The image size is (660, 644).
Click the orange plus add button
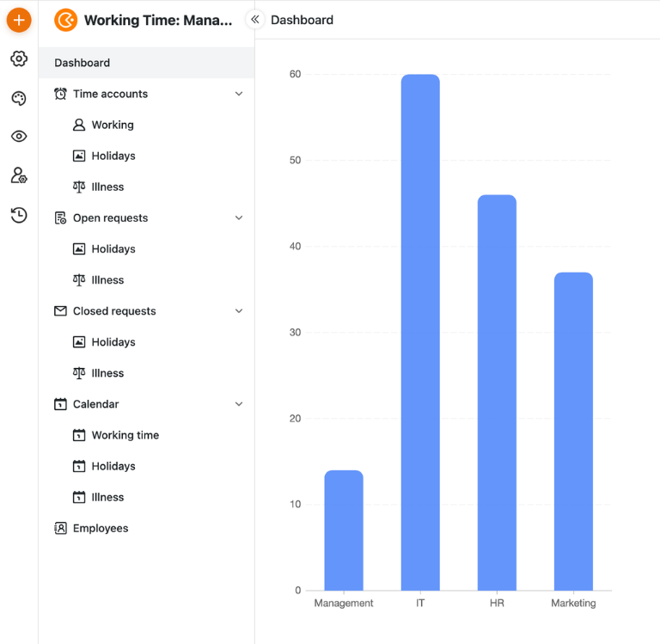click(19, 20)
